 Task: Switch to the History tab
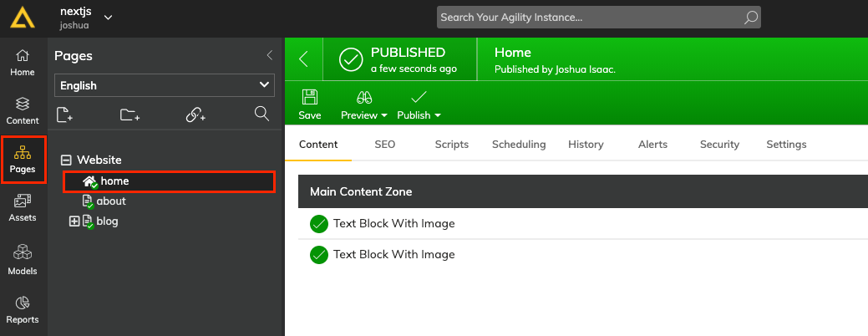click(x=586, y=145)
